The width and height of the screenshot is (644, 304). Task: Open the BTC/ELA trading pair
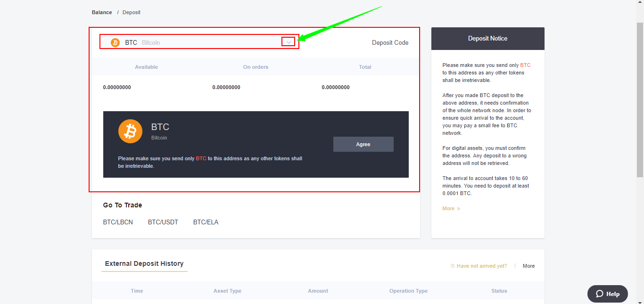206,222
